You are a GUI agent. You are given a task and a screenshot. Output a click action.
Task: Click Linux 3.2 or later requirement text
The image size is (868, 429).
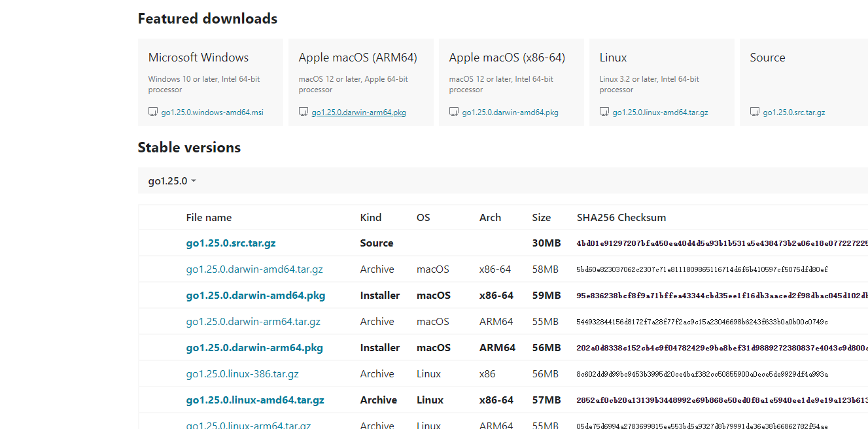(650, 84)
